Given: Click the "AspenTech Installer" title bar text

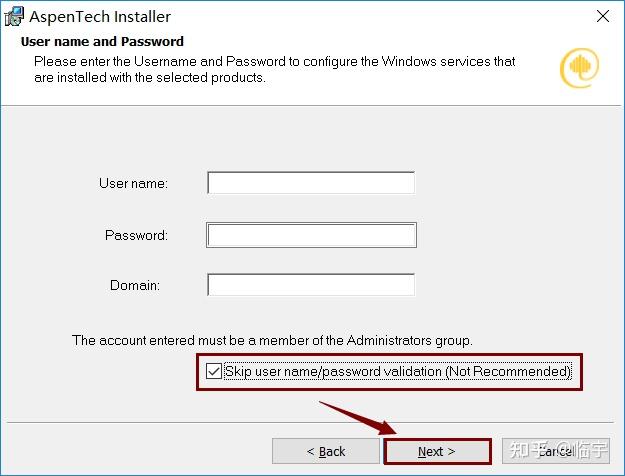Looking at the screenshot, I should pos(100,17).
